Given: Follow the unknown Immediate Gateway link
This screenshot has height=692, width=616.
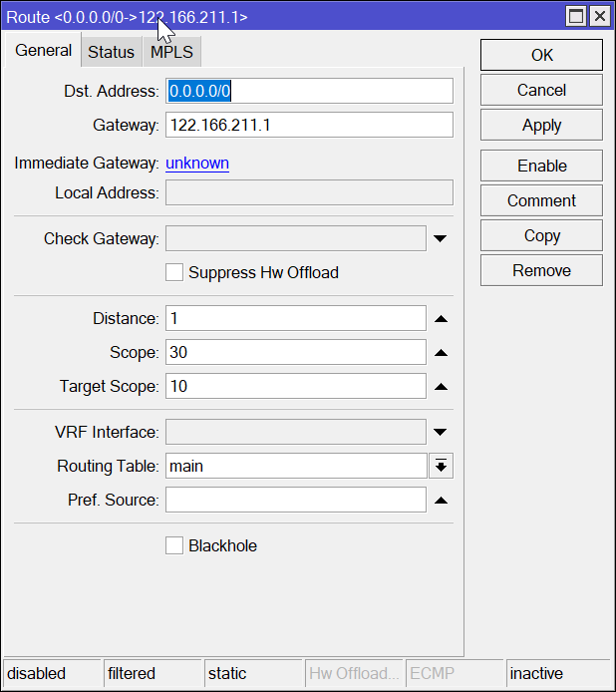Looking at the screenshot, I should point(197,163).
